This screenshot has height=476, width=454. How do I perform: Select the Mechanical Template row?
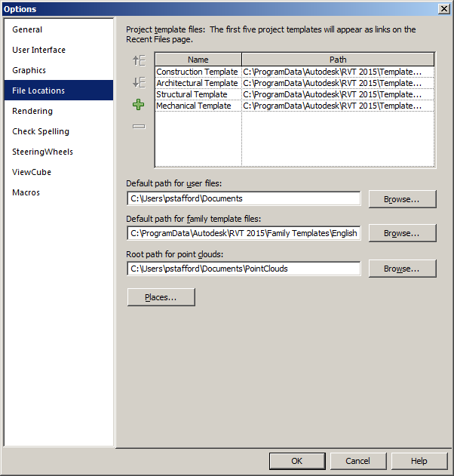[194, 106]
